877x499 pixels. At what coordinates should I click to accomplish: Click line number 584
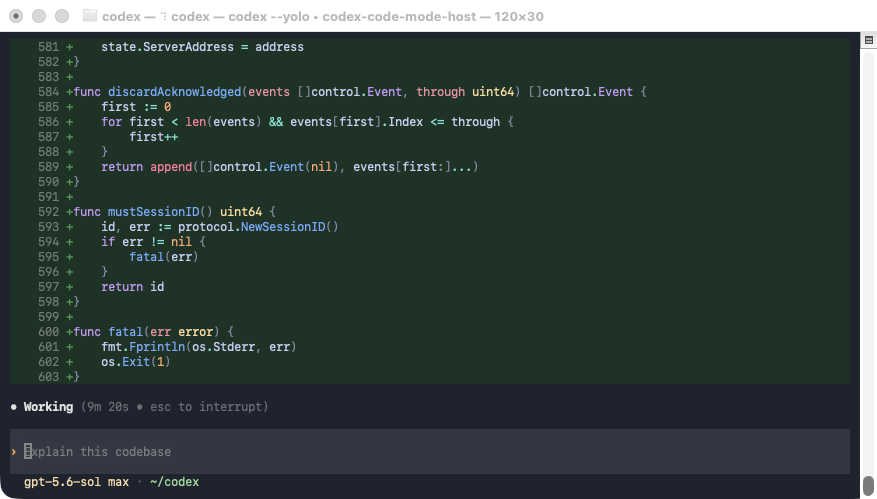click(x=48, y=92)
